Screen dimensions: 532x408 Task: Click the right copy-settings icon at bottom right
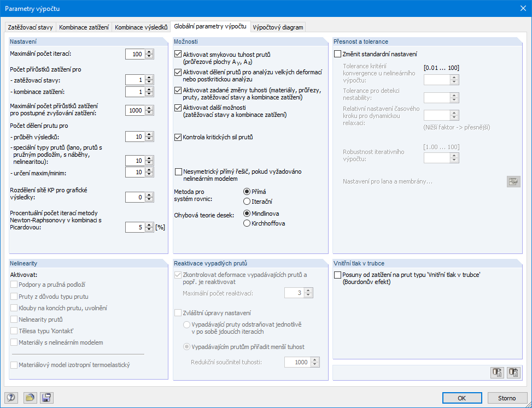tap(513, 372)
